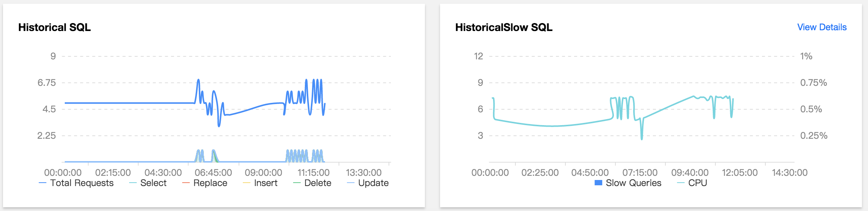Click the blue Slow Queries legend square
The image size is (868, 211).
pos(598,183)
